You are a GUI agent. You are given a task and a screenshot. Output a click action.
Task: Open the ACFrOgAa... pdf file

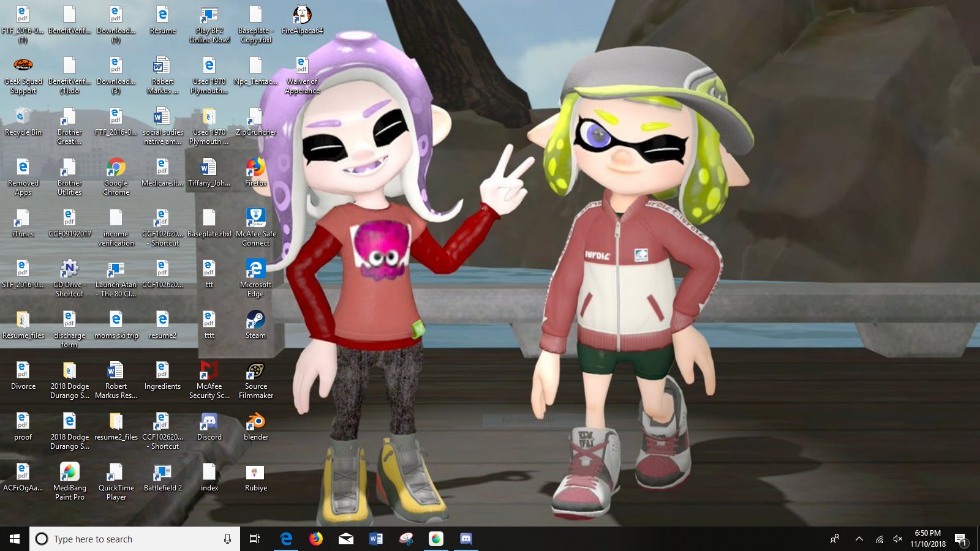[x=23, y=477]
